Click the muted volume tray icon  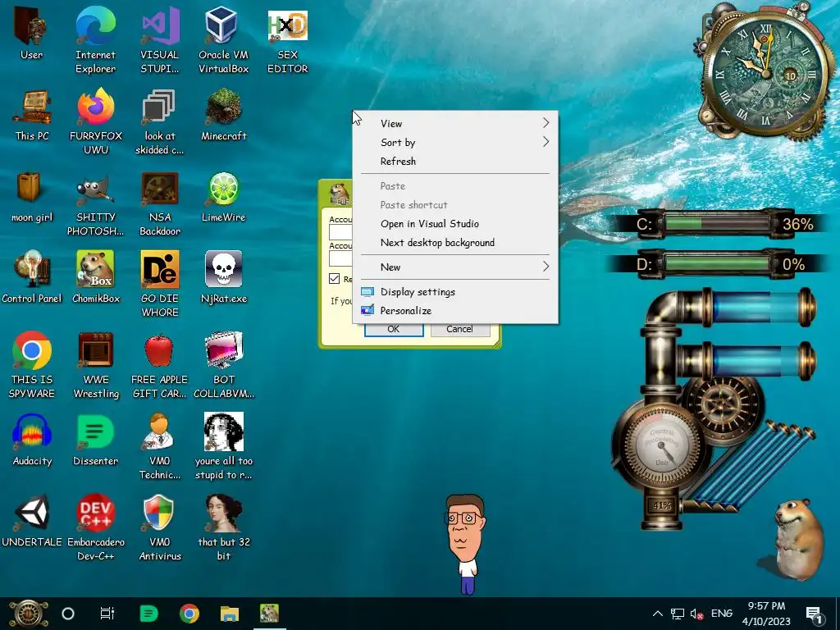click(x=696, y=614)
